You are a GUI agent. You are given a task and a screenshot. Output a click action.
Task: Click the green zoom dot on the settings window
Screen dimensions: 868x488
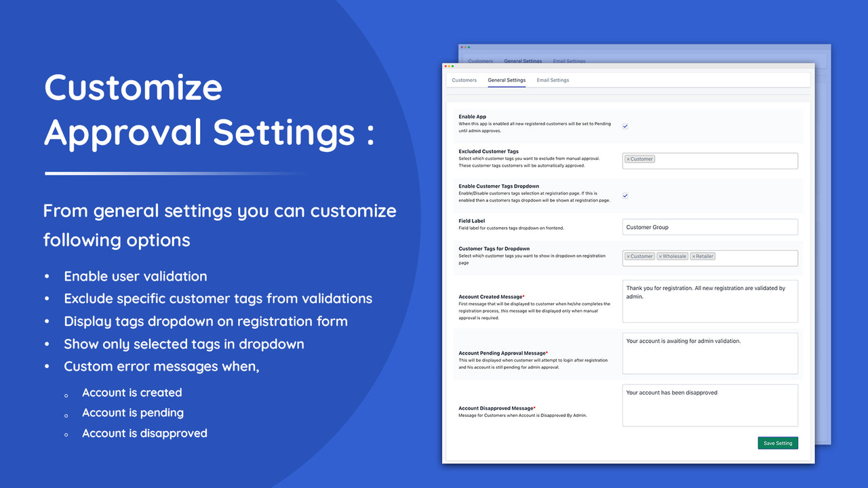click(x=454, y=66)
